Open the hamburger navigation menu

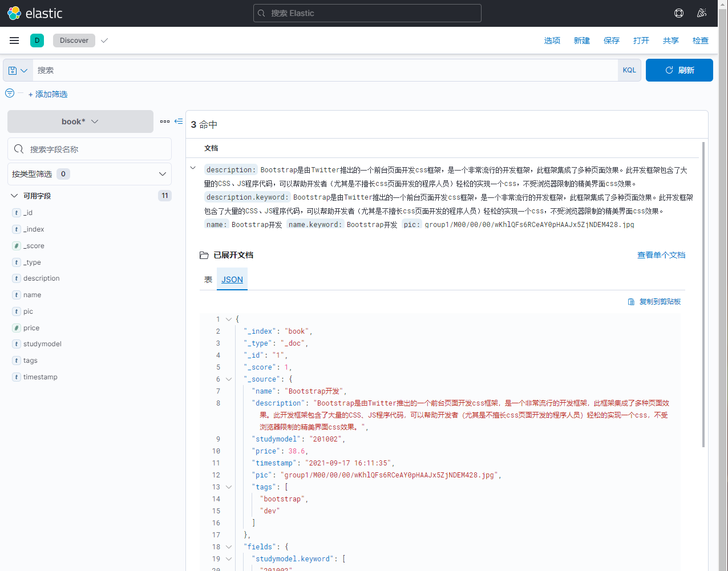[x=14, y=41]
